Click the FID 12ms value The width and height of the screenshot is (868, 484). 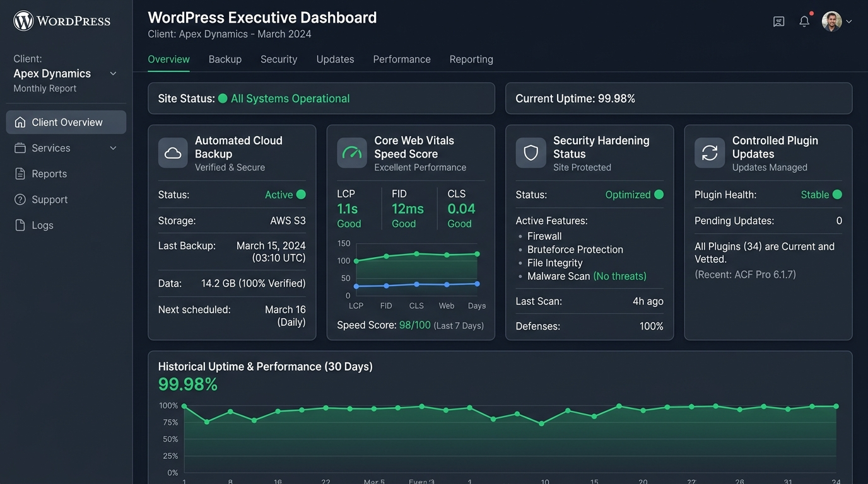[x=408, y=209]
